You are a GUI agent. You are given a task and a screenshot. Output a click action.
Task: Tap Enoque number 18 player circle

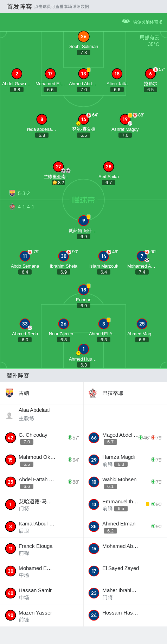pos(84,290)
